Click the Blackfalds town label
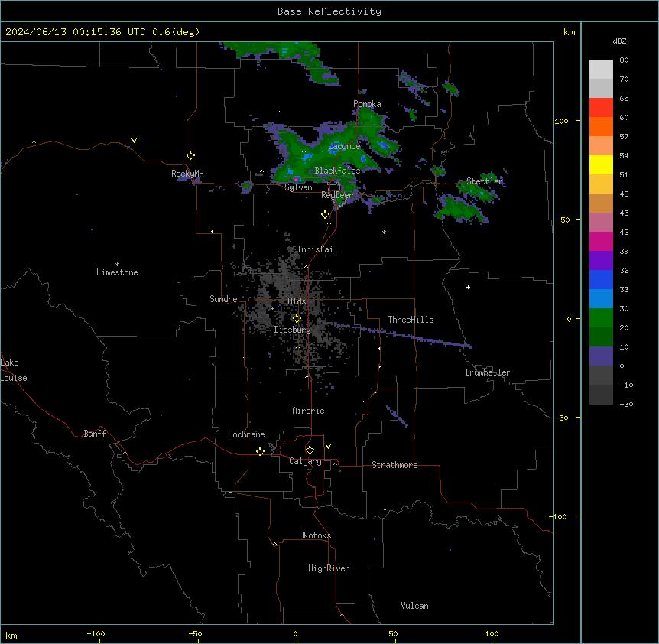Image resolution: width=659 pixels, height=644 pixels. click(337, 171)
